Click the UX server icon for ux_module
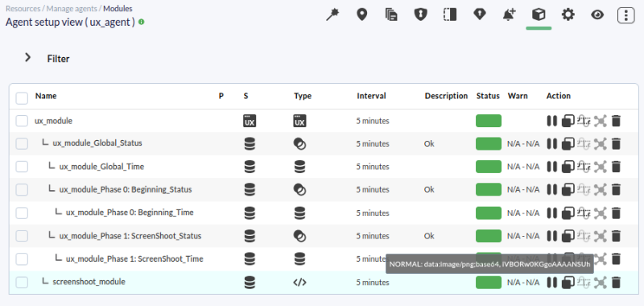Viewport: 644px width, 306px height. 250,121
